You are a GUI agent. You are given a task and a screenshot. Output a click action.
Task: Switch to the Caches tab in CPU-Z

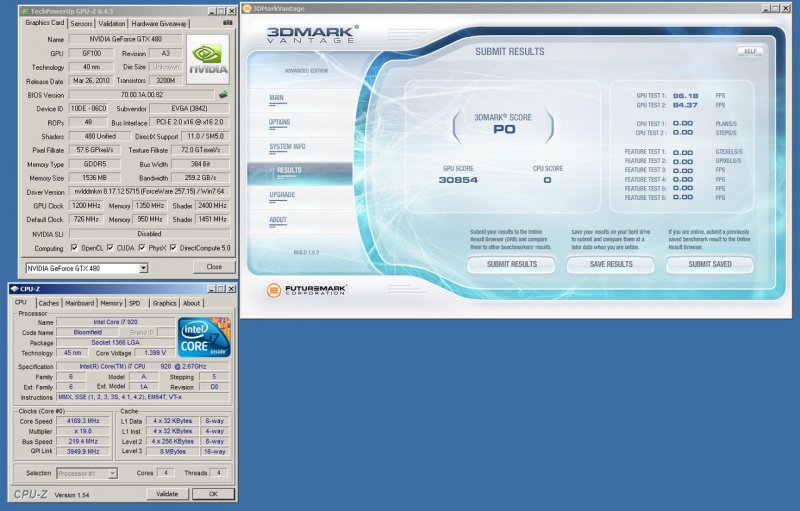[x=49, y=303]
